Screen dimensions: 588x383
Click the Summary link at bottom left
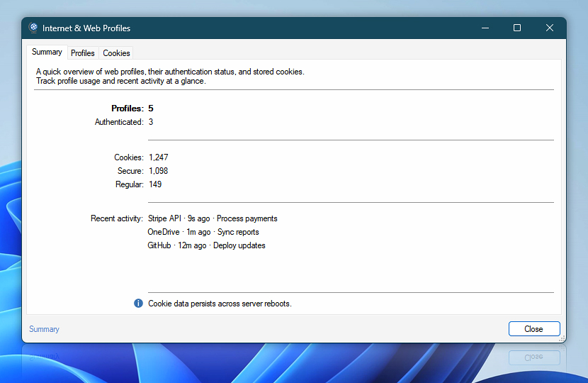(44, 329)
